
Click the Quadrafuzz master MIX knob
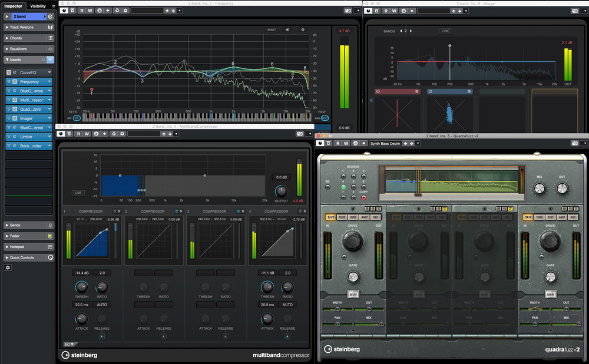(x=540, y=188)
